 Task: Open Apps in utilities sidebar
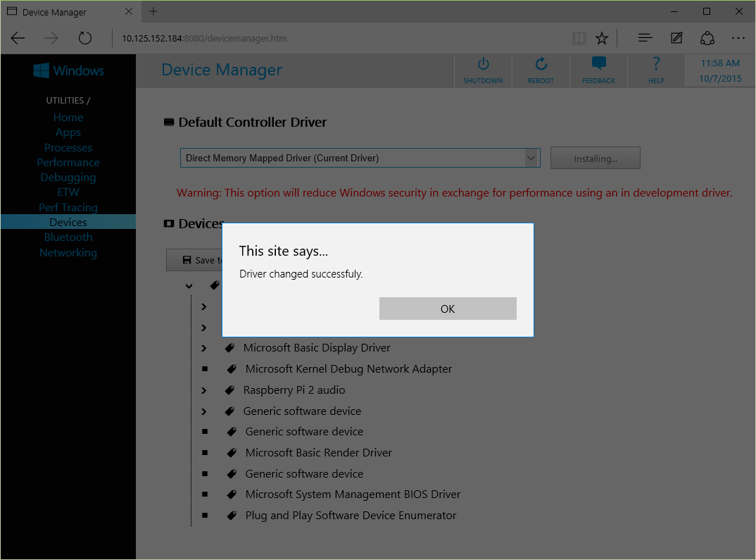coord(68,132)
